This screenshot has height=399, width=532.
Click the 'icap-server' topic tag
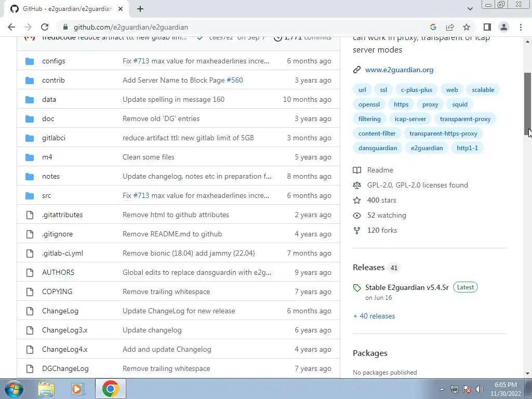pos(410,119)
